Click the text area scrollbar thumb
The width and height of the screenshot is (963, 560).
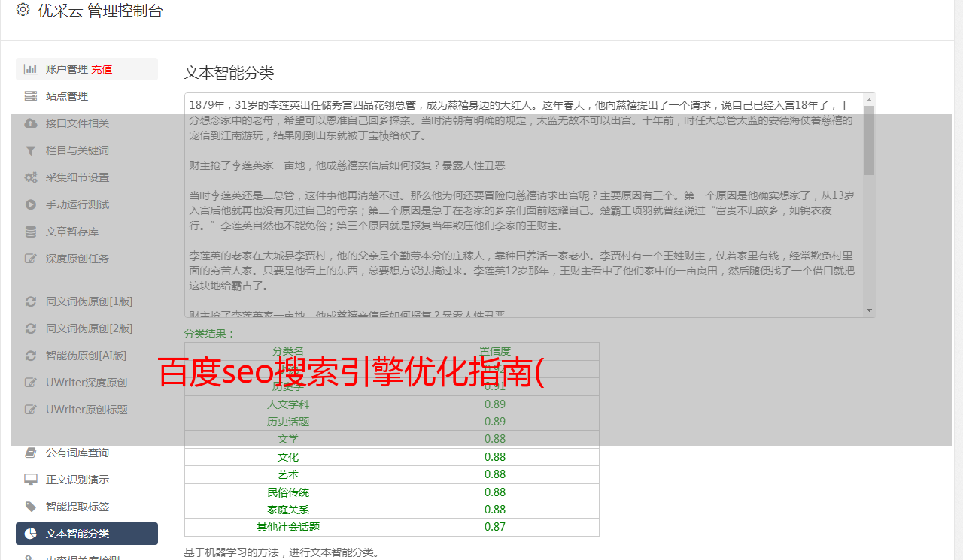coord(870,140)
